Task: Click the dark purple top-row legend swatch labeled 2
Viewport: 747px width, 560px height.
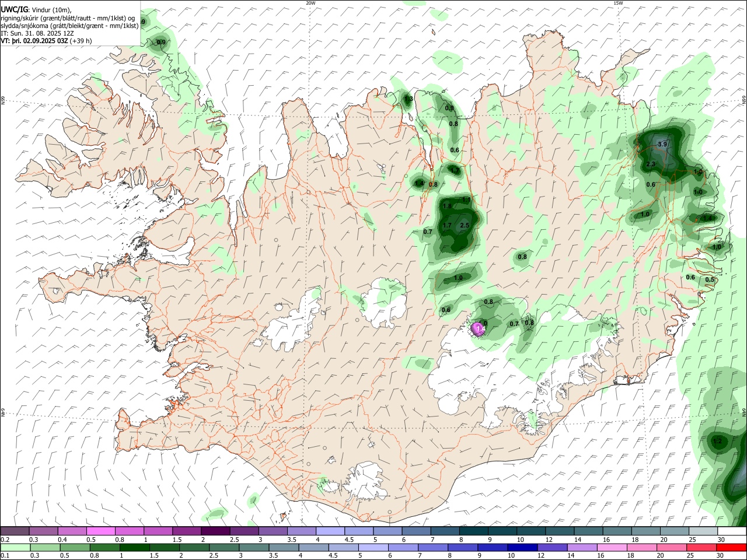Action: point(215,531)
